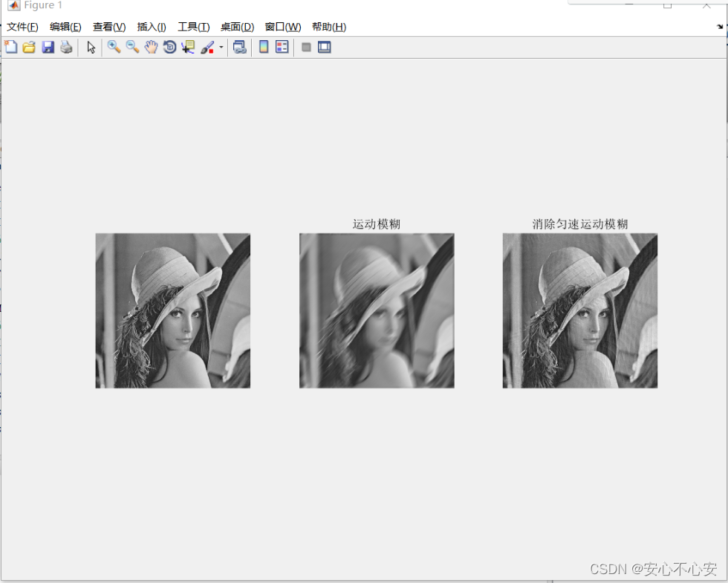
Task: Click the original Lena image without title
Action: (x=172, y=310)
